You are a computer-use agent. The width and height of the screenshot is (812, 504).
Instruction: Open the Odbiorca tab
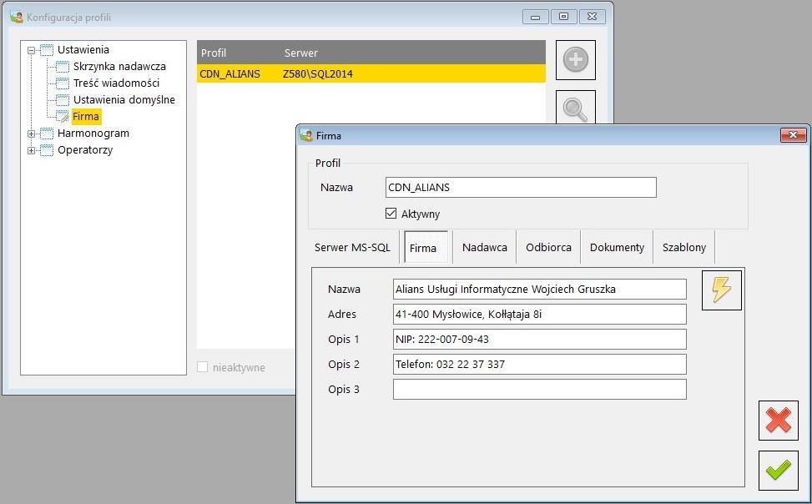[548, 248]
